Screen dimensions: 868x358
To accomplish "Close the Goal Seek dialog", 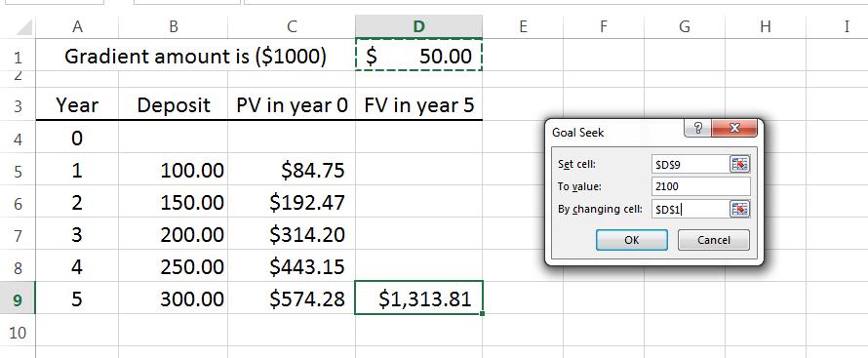I will click(x=734, y=129).
